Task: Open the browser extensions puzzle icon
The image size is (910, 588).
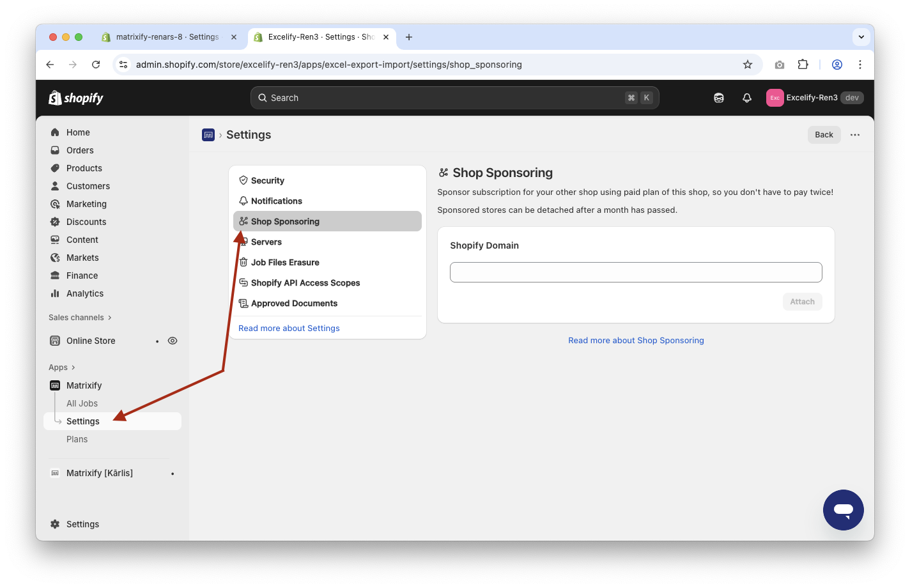Action: [x=803, y=65]
